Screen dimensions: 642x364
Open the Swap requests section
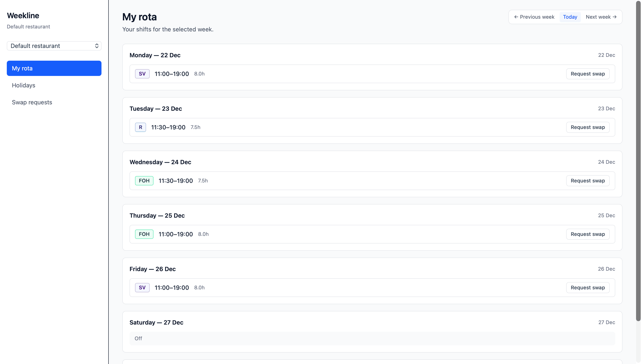tap(32, 102)
